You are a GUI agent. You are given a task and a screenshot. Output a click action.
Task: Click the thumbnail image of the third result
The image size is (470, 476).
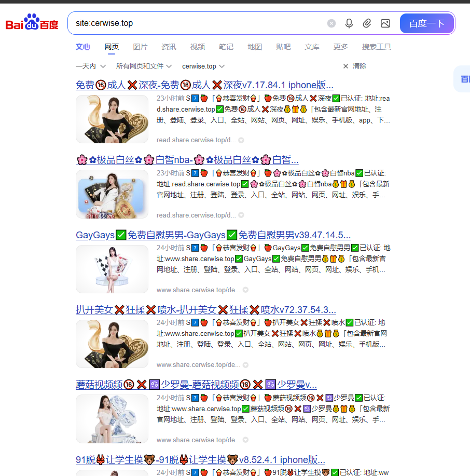pos(112,269)
